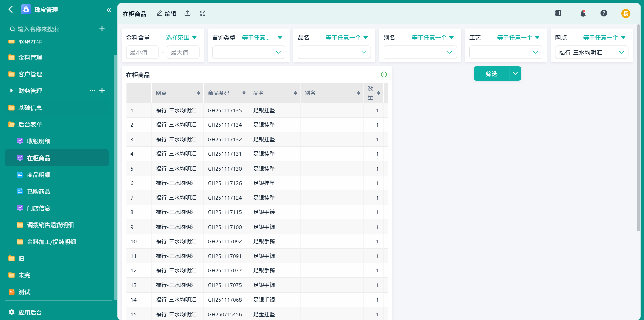
Task: Click the 金料含量 最大值 input
Action: [183, 52]
